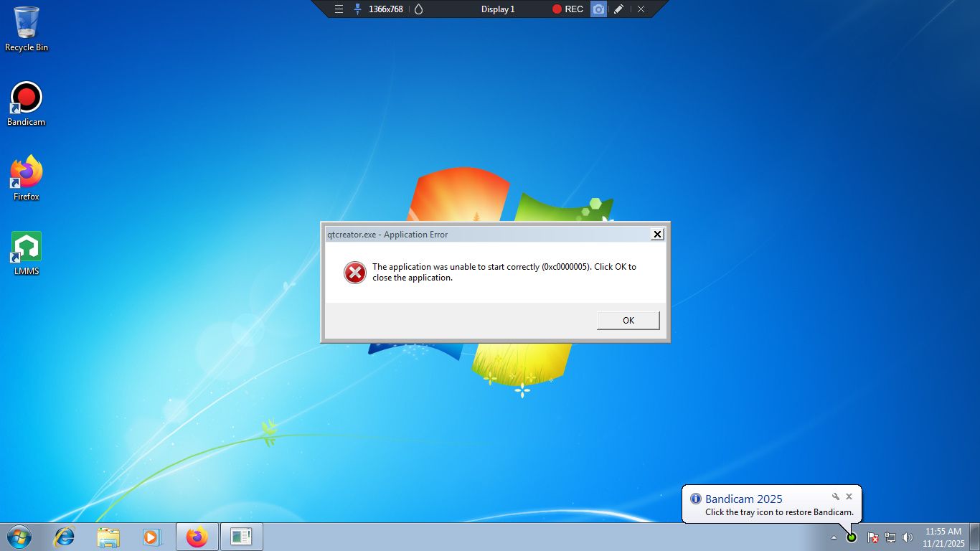Open the 1366x768 resolution selector

(x=385, y=9)
